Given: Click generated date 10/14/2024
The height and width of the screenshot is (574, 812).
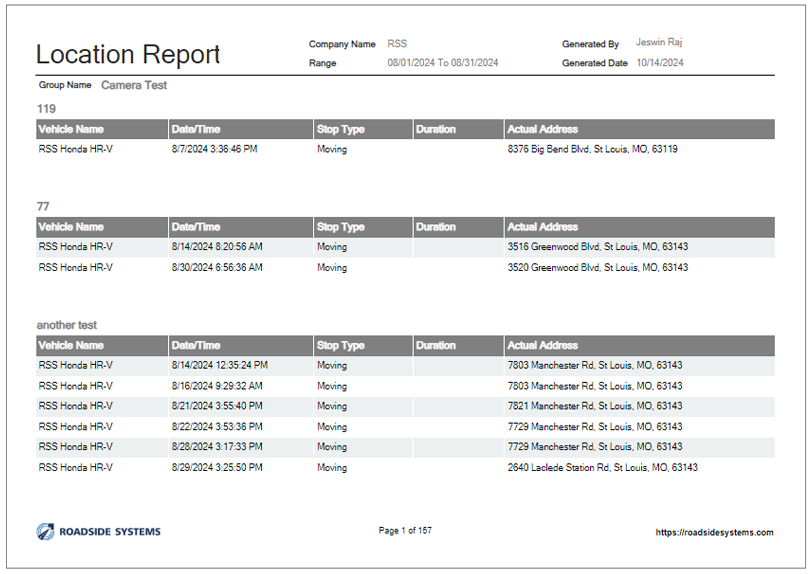Looking at the screenshot, I should tap(660, 63).
